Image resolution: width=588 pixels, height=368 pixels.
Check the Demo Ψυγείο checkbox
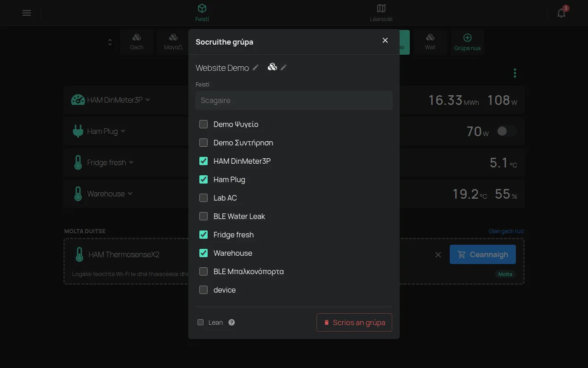[x=204, y=124]
